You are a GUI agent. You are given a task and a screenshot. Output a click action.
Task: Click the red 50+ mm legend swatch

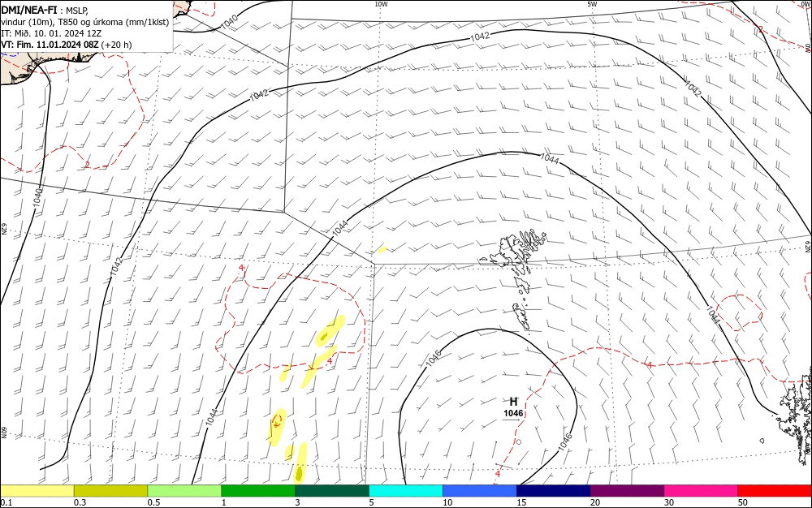tap(775, 491)
